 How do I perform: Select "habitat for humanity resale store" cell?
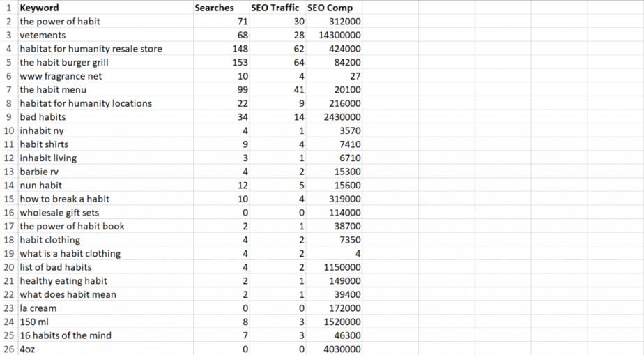pyautogui.click(x=106, y=49)
